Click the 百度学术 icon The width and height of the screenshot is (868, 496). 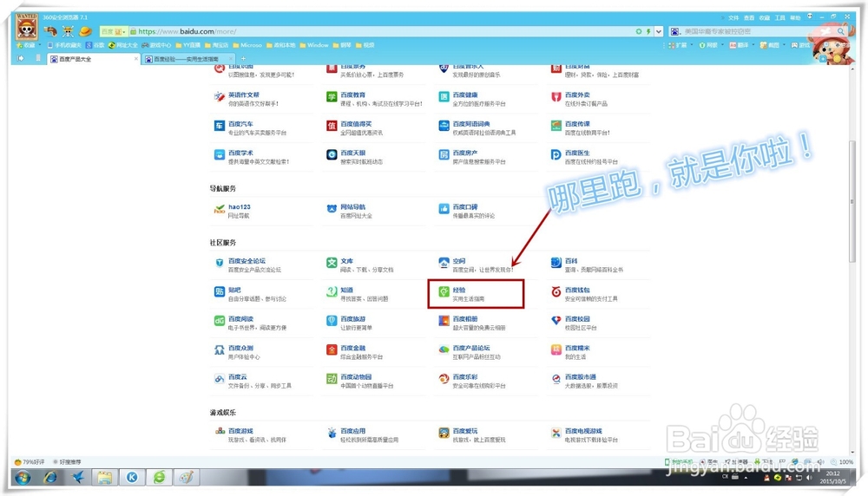point(220,155)
